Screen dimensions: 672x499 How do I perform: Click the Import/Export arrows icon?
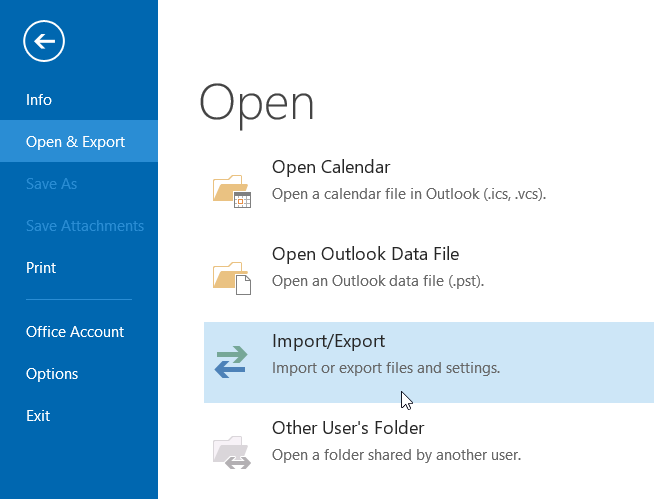click(231, 362)
